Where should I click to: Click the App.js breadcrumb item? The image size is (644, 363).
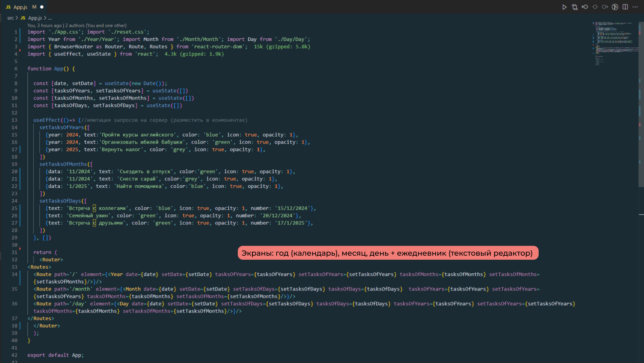35,18
